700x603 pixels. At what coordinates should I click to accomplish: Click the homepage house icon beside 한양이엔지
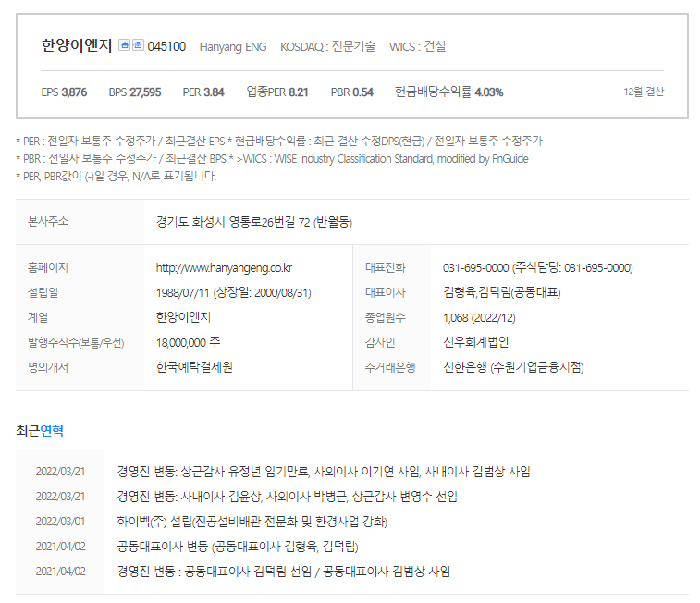click(x=124, y=45)
